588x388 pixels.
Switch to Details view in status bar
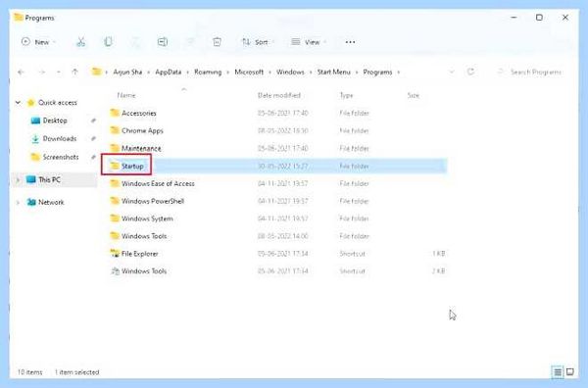pyautogui.click(x=558, y=372)
